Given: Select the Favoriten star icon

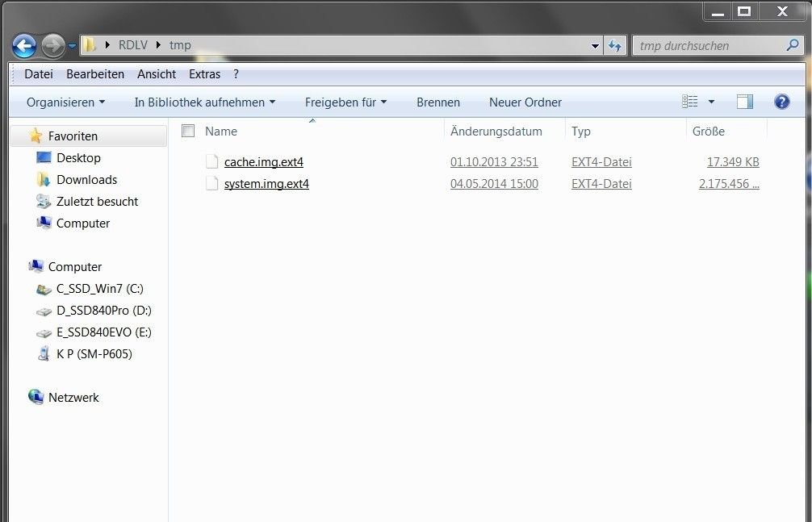Looking at the screenshot, I should (36, 136).
